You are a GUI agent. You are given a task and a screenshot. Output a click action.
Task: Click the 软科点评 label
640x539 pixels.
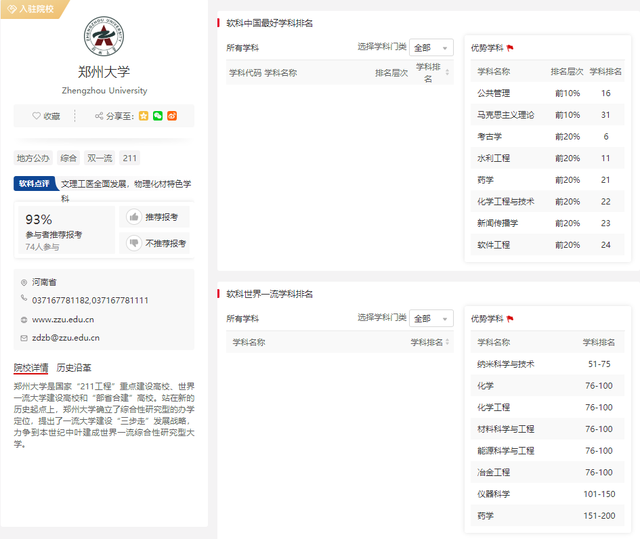pyautogui.click(x=34, y=184)
